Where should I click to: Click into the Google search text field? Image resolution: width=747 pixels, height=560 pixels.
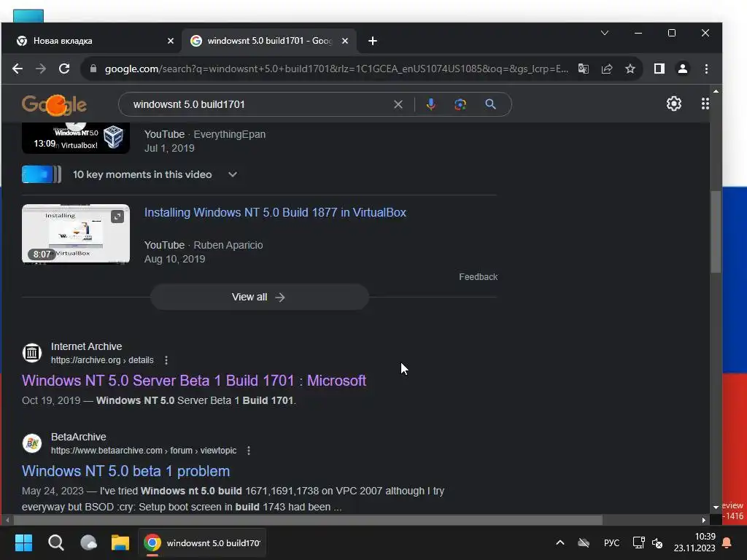click(260, 104)
